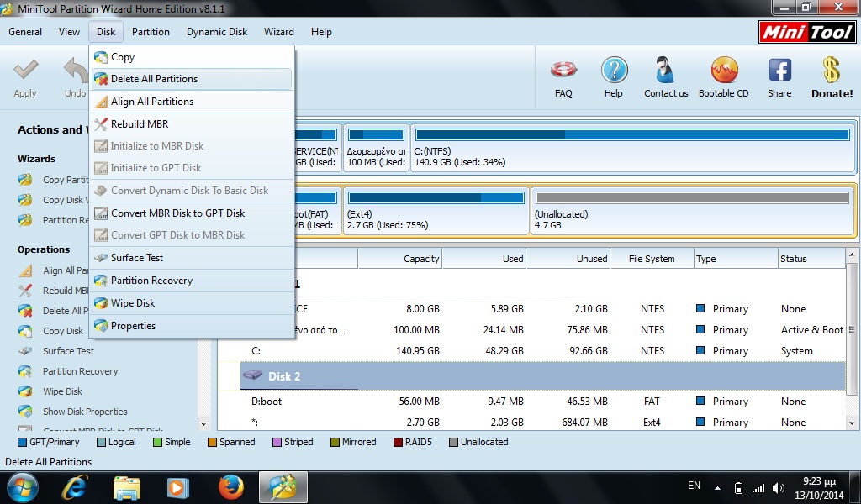
Task: Close the open Disk menu bar item
Action: pos(106,32)
